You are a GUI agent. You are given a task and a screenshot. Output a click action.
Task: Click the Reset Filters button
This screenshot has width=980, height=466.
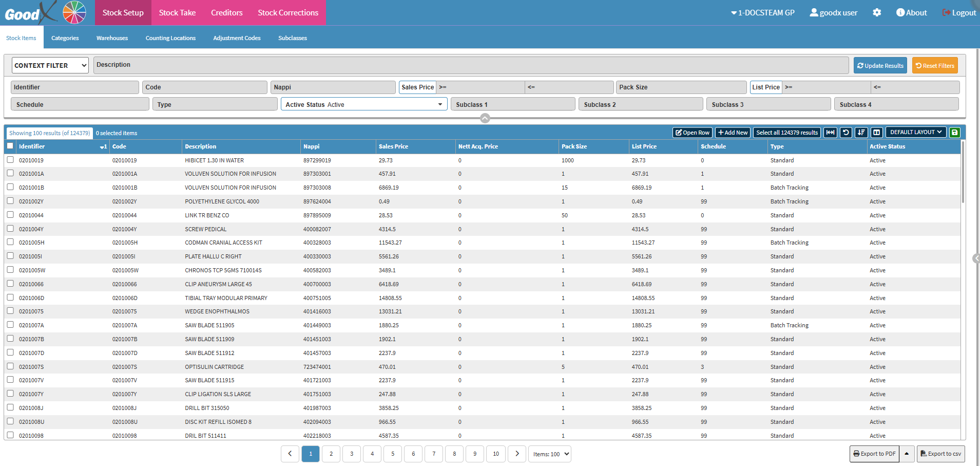tap(934, 66)
